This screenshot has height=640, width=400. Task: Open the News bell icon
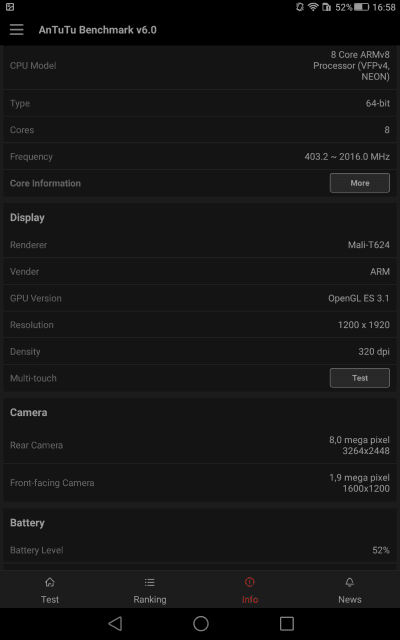(350, 582)
